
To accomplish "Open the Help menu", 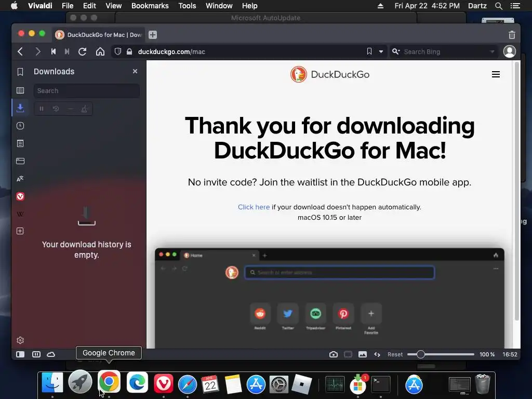I will [x=250, y=6].
